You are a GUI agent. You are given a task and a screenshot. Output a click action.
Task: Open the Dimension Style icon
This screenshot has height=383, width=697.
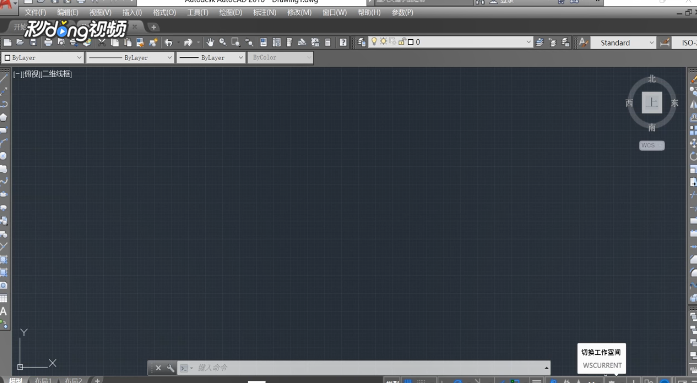(665, 42)
